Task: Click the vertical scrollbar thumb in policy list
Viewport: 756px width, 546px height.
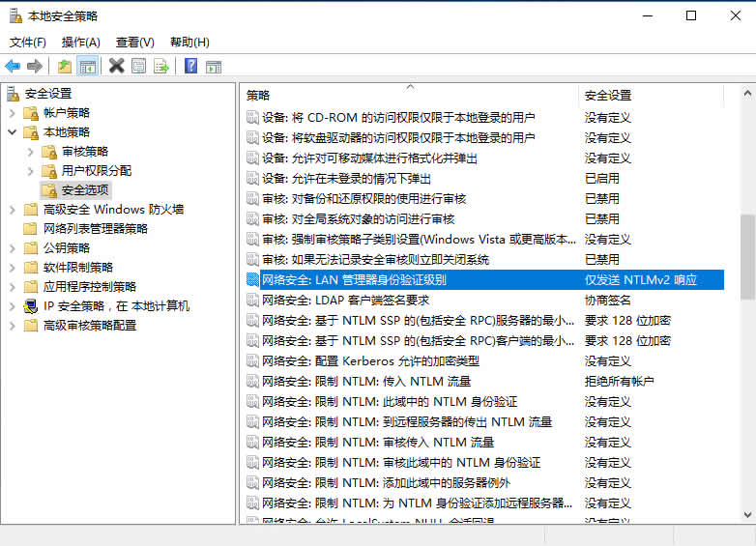Action: click(747, 257)
